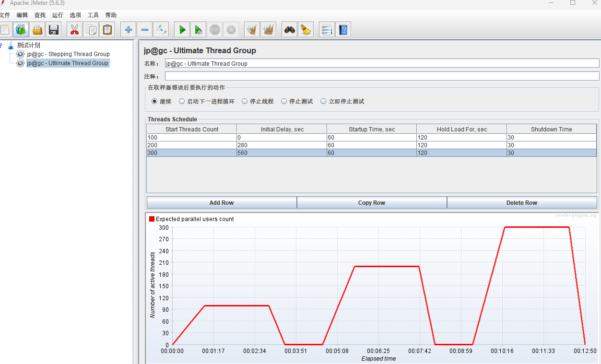Click the Expand All plus icon
The image size is (601, 364).
click(x=128, y=30)
